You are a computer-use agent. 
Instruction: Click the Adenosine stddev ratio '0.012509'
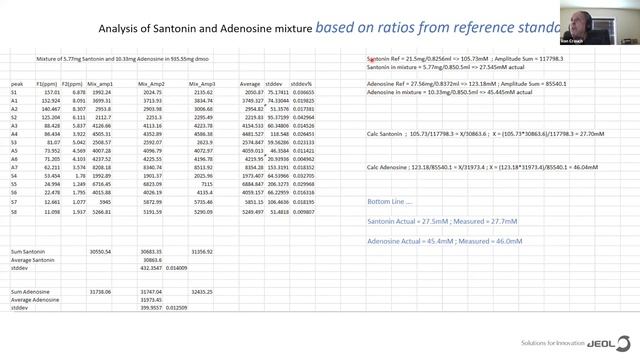pos(176,308)
